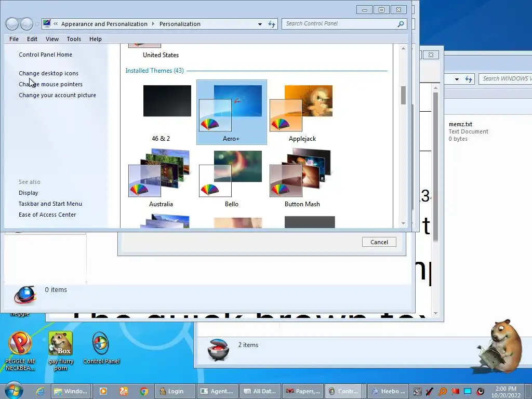Screen dimensions: 532x399
Task: Click the red checkmark tray icon
Action: 430,392
